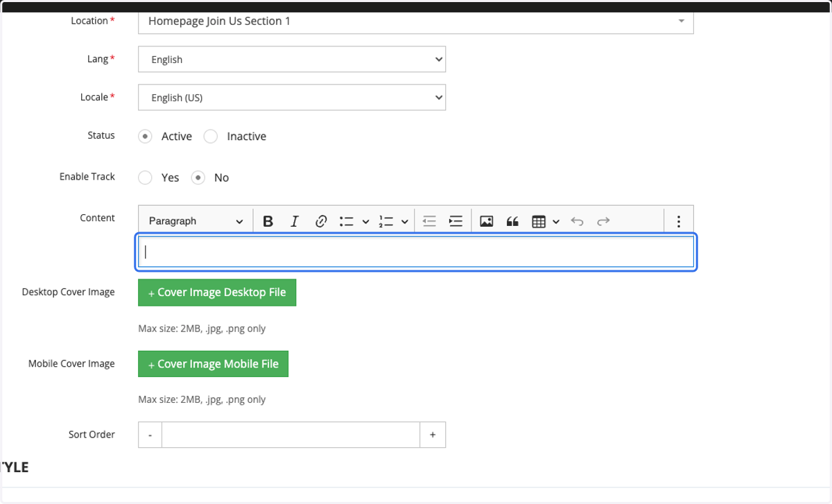Click the 'Desktop Cover Image' label
This screenshot has height=504, width=832.
pos(69,292)
